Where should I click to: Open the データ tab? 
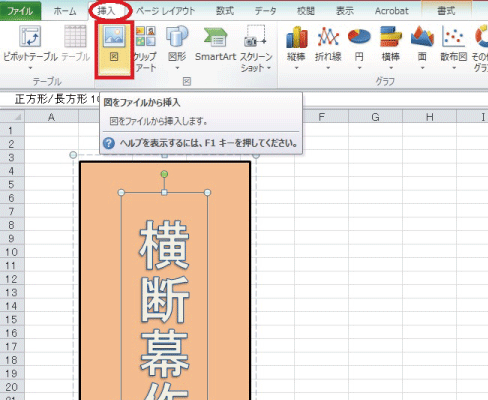pos(266,11)
